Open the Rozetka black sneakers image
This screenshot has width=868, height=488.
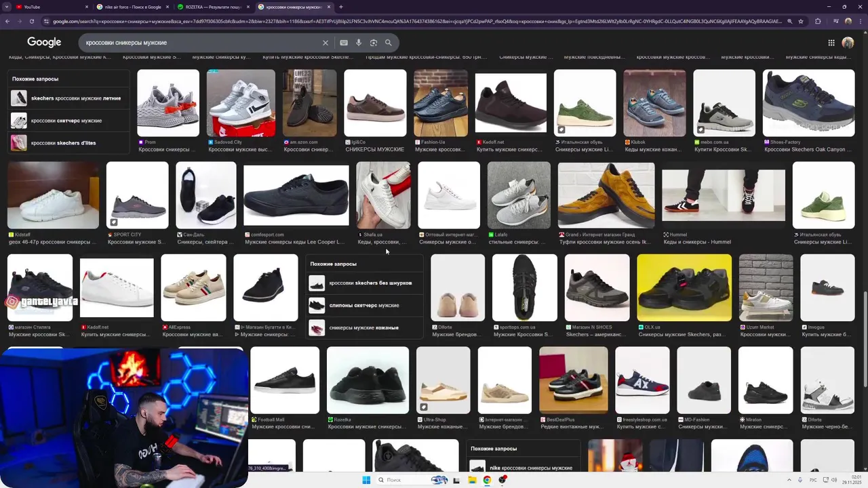coord(368,380)
